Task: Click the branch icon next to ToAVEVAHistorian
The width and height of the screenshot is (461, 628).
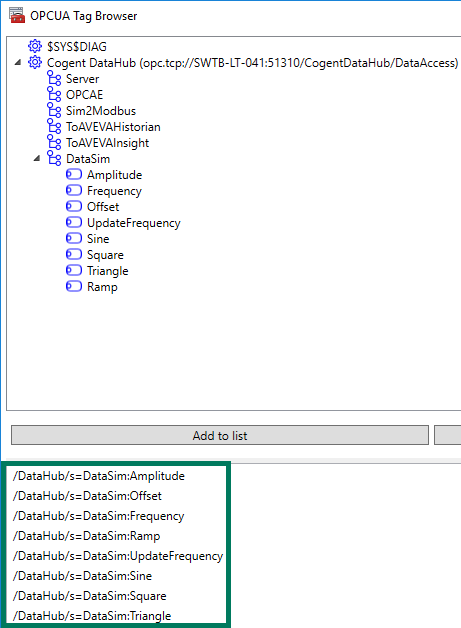Action: 54,127
